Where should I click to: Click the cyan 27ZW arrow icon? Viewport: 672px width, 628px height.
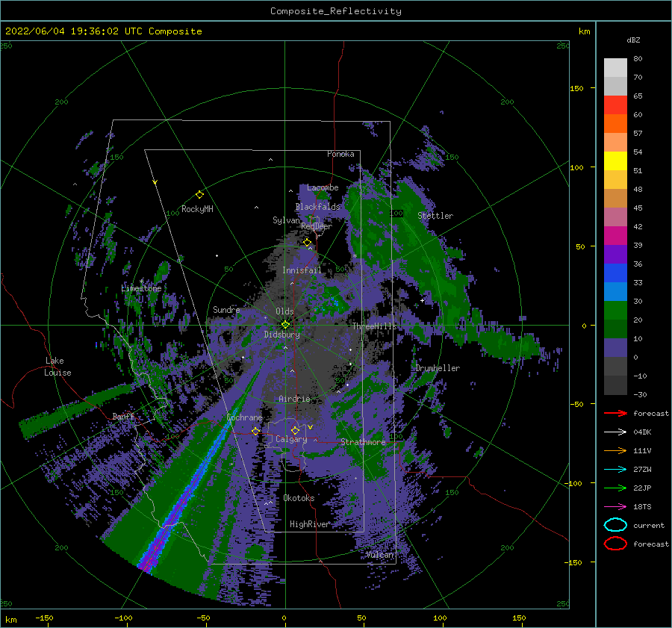(x=615, y=470)
